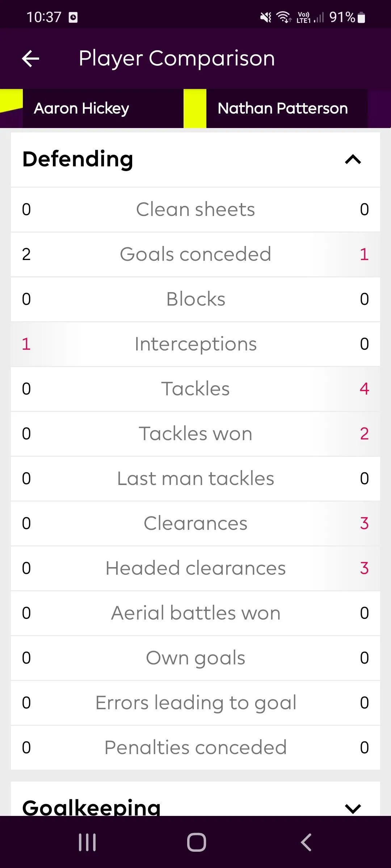Tap the back arrow in header
Screen dimensions: 391x868
point(30,59)
